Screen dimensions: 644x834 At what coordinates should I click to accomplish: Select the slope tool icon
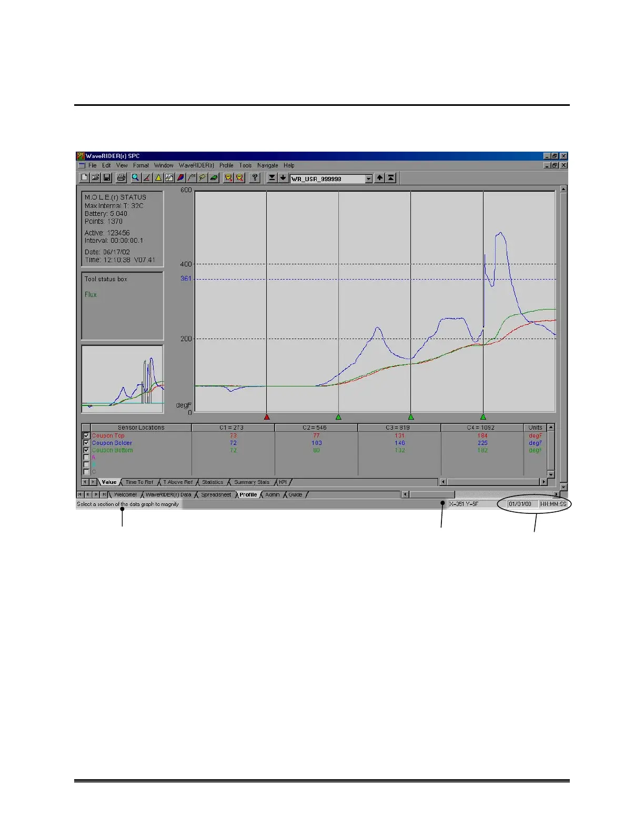pos(147,178)
